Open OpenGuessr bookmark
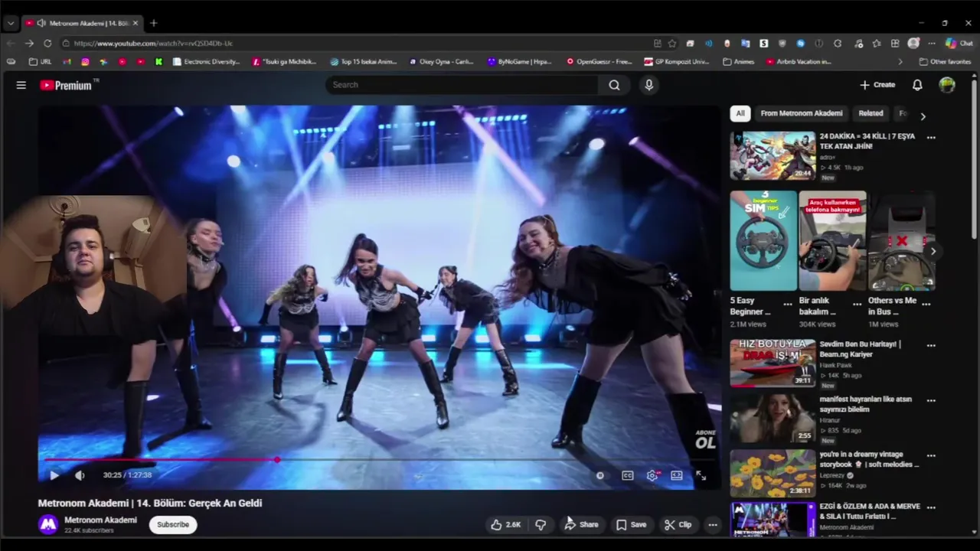The image size is (980, 551). pyautogui.click(x=599, y=61)
